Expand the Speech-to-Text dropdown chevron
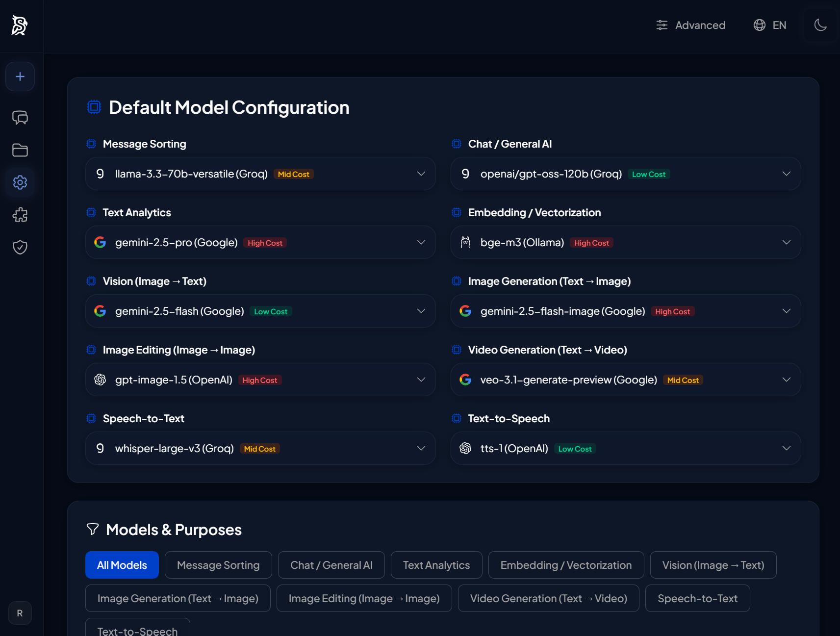 coord(421,448)
